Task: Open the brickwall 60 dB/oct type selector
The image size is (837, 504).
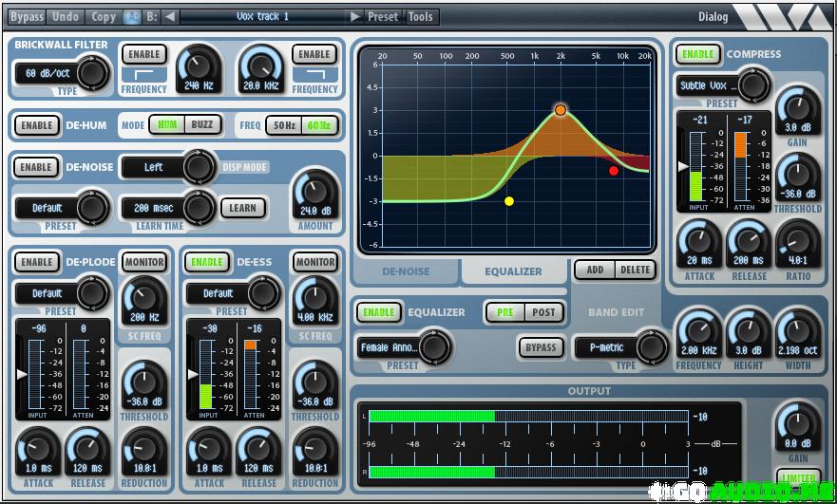Action: [61, 73]
